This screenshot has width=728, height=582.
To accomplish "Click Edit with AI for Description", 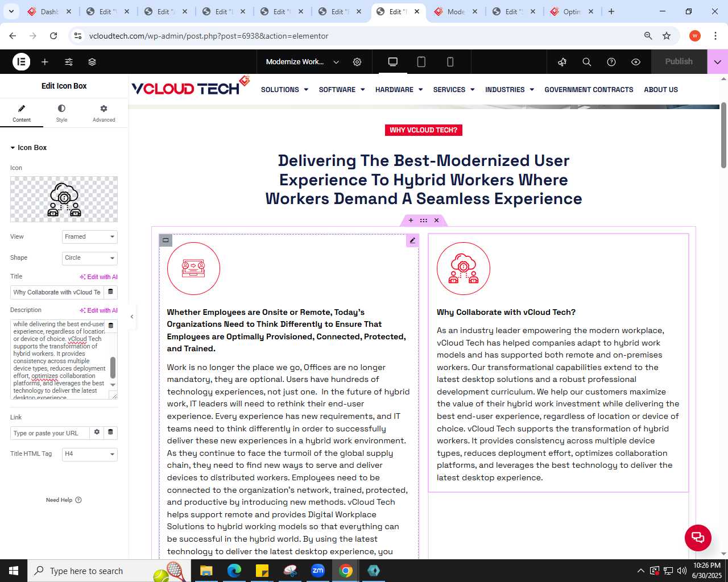I will tap(99, 310).
